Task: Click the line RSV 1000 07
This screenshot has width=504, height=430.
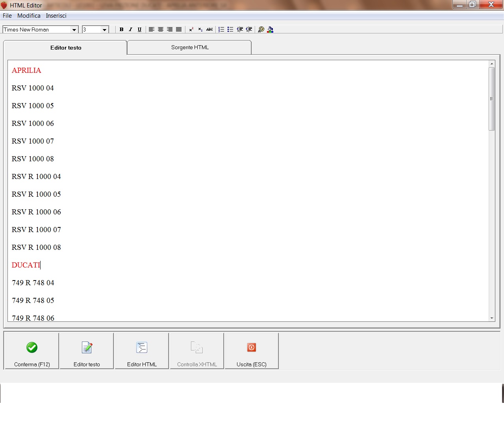Action: (x=33, y=141)
